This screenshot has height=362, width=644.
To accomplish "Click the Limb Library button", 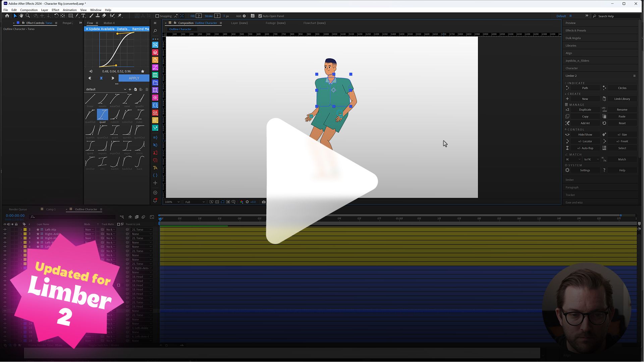I will point(622,99).
